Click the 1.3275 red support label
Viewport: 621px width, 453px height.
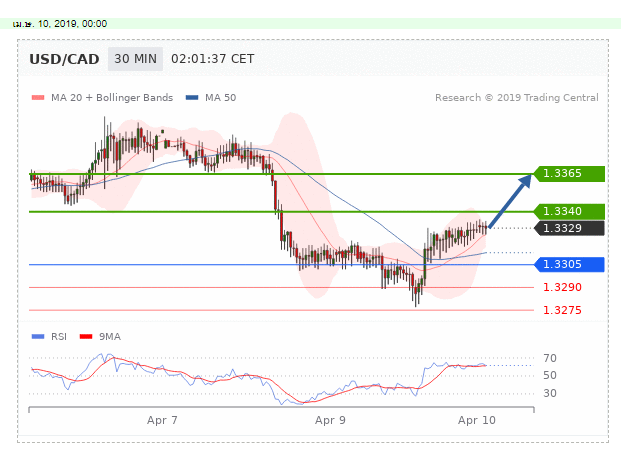[562, 310]
